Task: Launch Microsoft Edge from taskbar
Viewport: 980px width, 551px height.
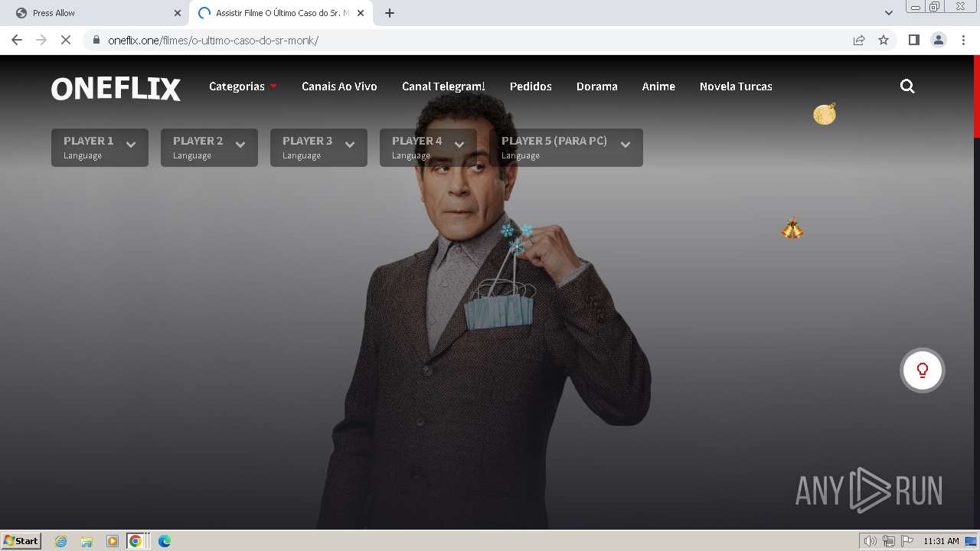Action: click(164, 541)
